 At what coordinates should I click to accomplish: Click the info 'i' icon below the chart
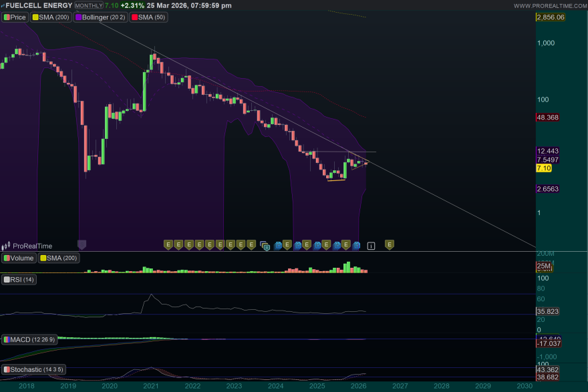[x=370, y=246]
